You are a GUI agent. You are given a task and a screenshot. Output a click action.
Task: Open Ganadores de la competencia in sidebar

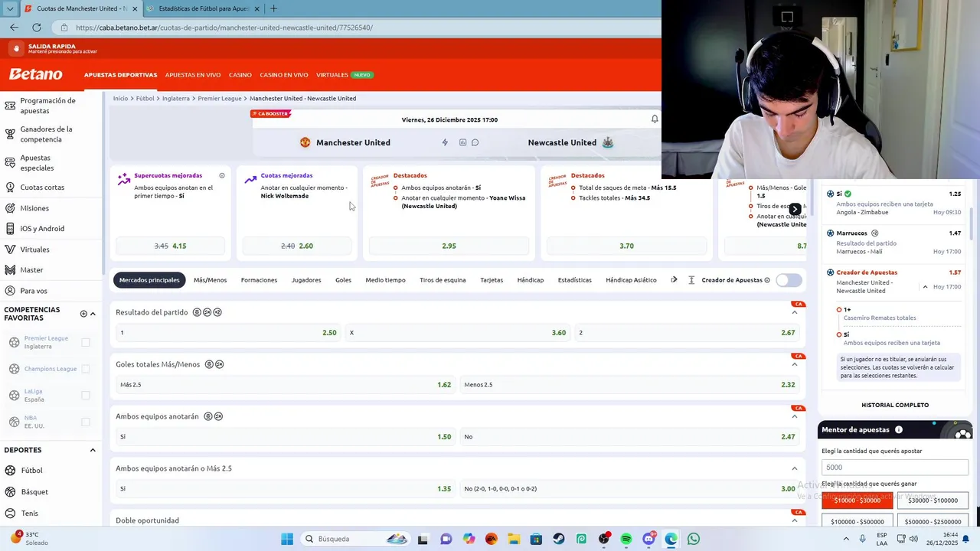click(51, 134)
